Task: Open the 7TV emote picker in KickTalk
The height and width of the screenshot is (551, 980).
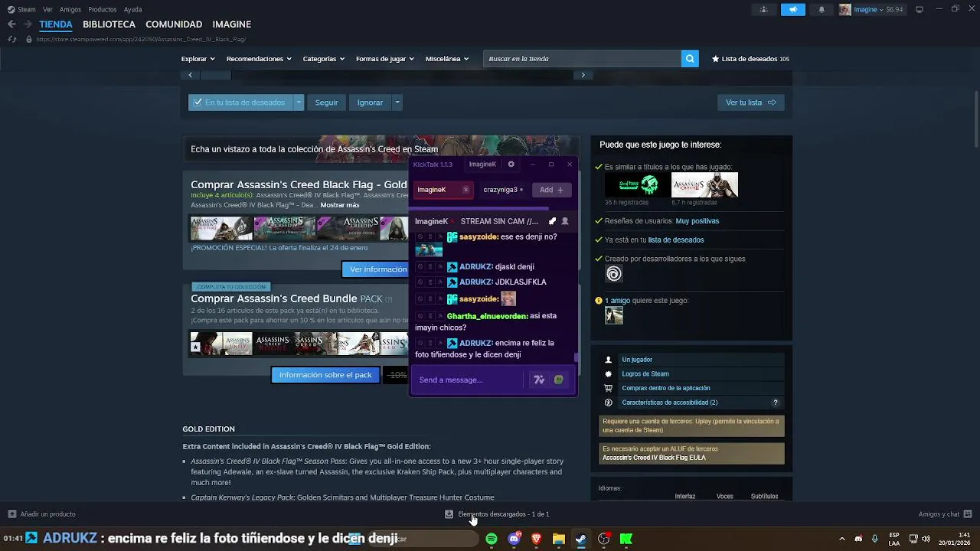Action: [x=539, y=380]
